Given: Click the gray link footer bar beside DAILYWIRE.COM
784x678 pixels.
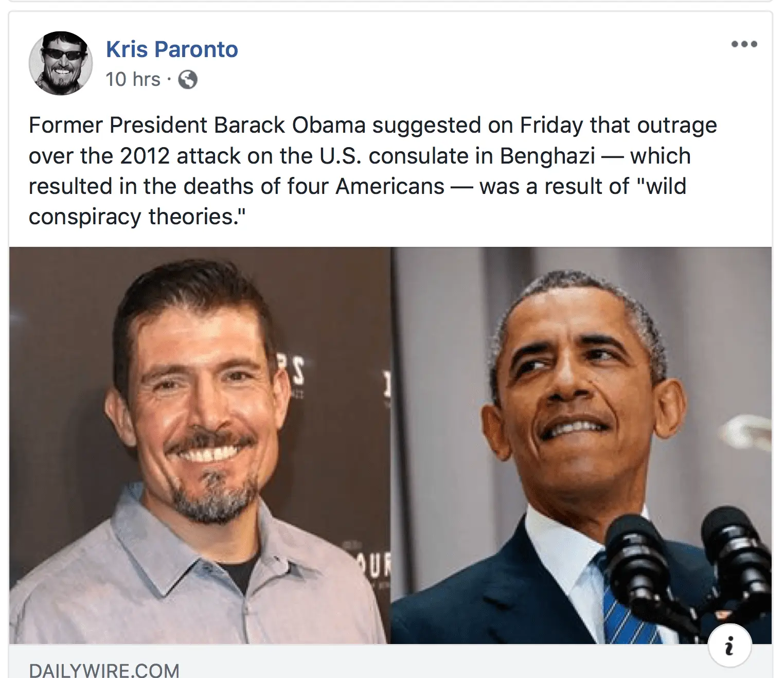Looking at the screenshot, I should (x=390, y=661).
